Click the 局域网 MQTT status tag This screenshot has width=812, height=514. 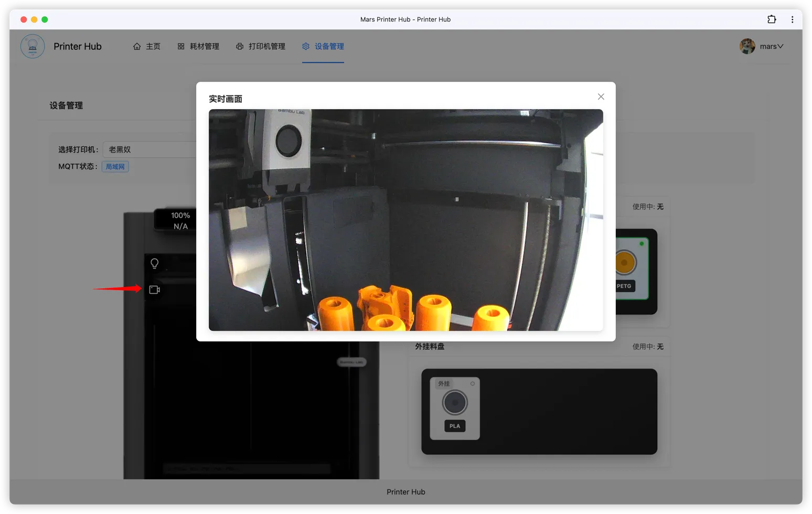click(115, 167)
